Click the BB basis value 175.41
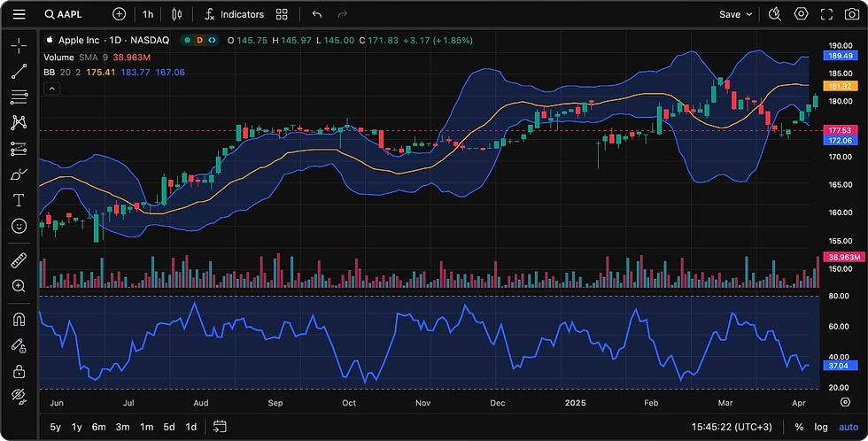 101,73
